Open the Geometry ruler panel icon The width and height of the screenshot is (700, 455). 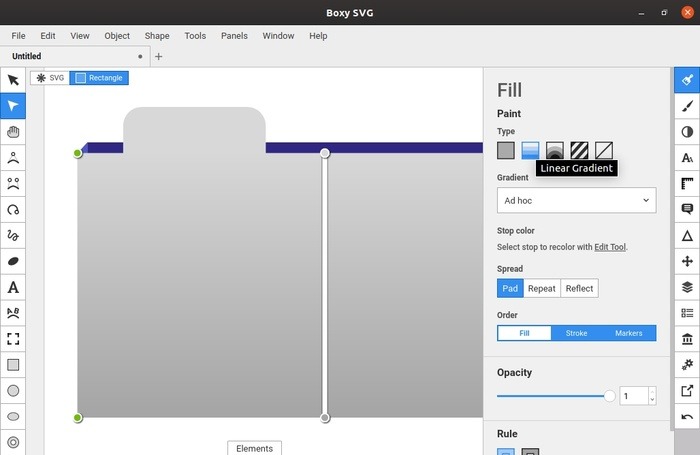(687, 184)
